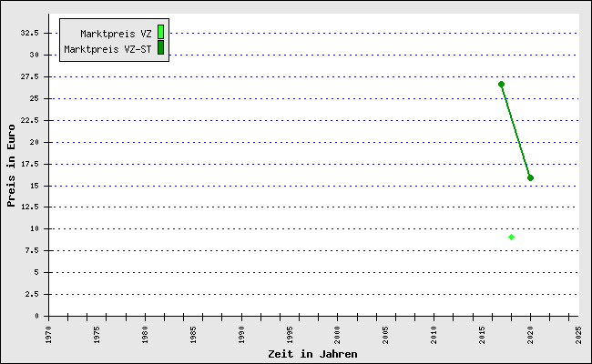Screen dimensions: 592x364
Task: Click the dark green line between the two points
Action: coord(515,131)
